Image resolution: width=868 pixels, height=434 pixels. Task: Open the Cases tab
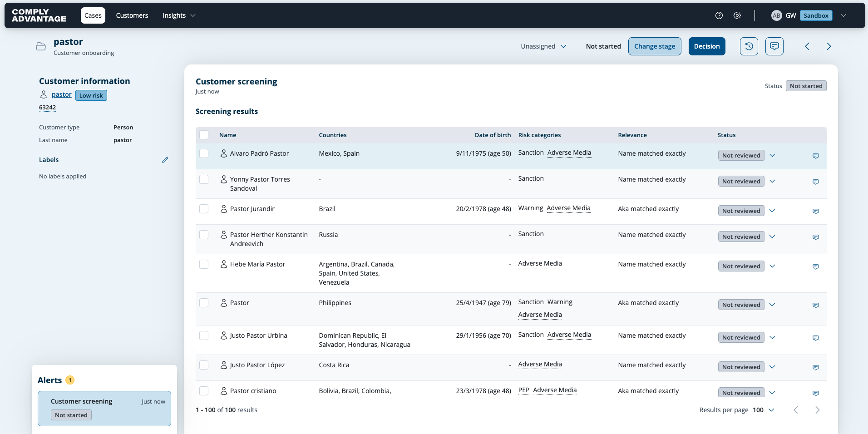pos(93,15)
